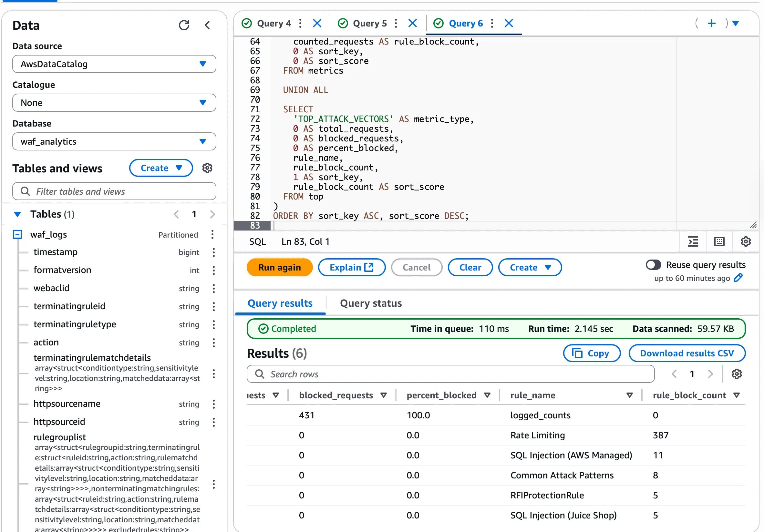Screen dimensions: 764x532
Task: Go to next results page
Action: tap(710, 373)
